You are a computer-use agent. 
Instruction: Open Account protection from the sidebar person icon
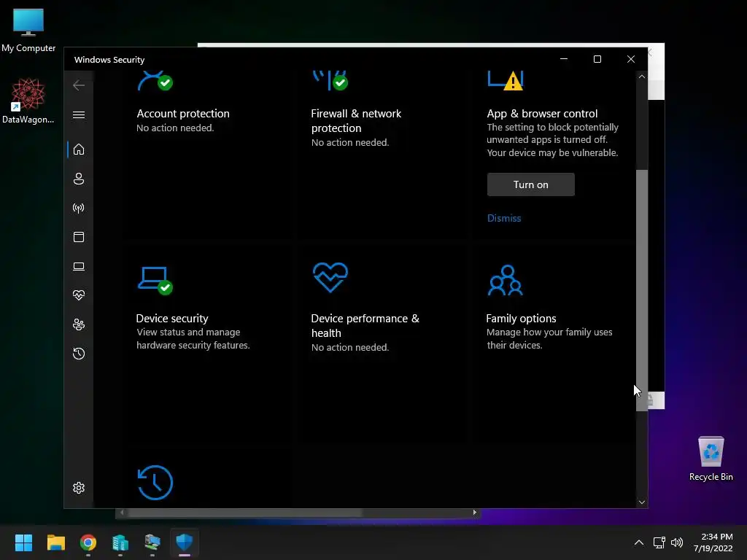[x=79, y=179]
